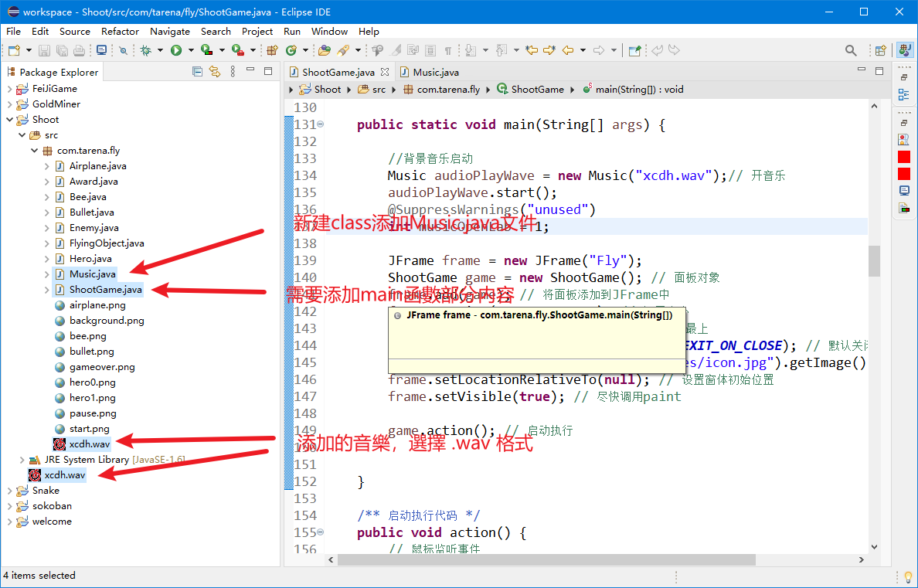Open the Navigate menu
918x588 pixels.
pyautogui.click(x=170, y=31)
